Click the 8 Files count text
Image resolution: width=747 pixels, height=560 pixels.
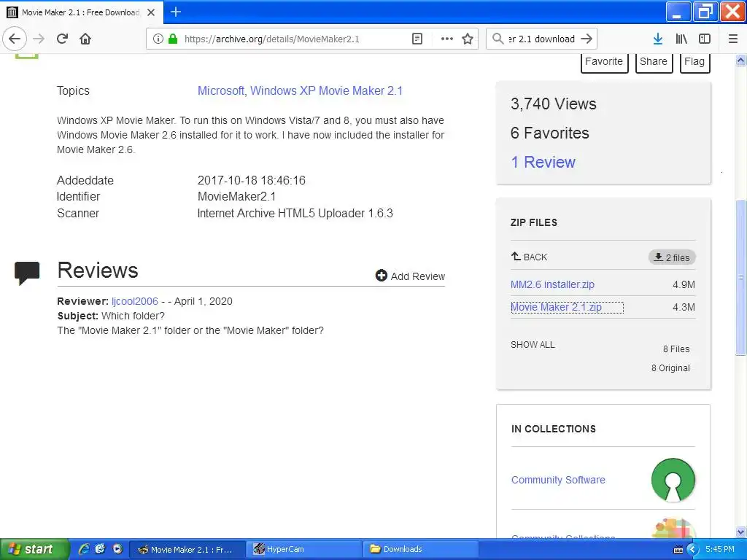click(x=676, y=349)
